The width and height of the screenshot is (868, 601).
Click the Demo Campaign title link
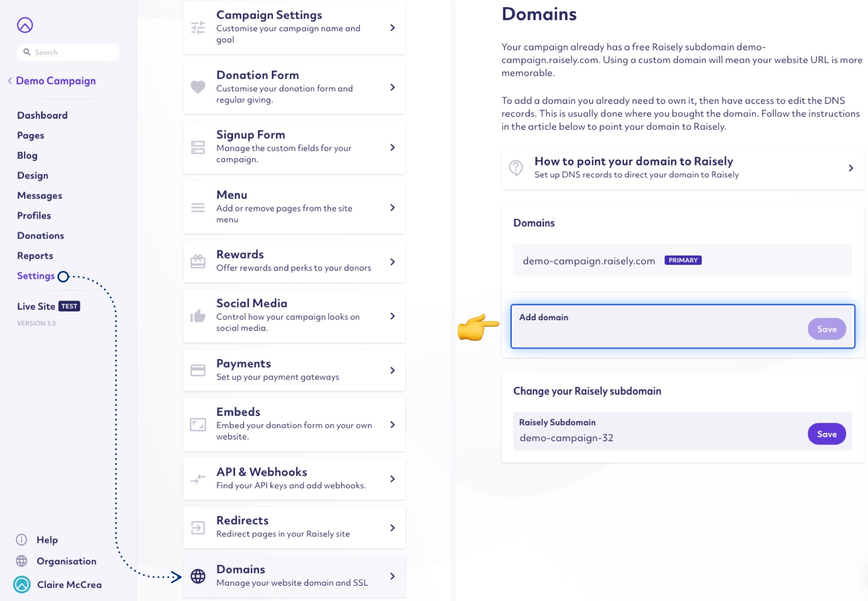[56, 80]
